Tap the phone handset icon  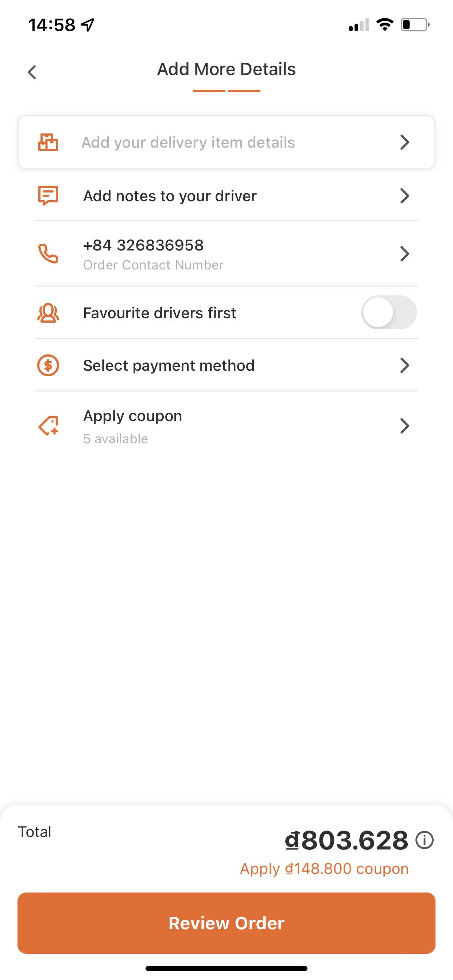[48, 254]
